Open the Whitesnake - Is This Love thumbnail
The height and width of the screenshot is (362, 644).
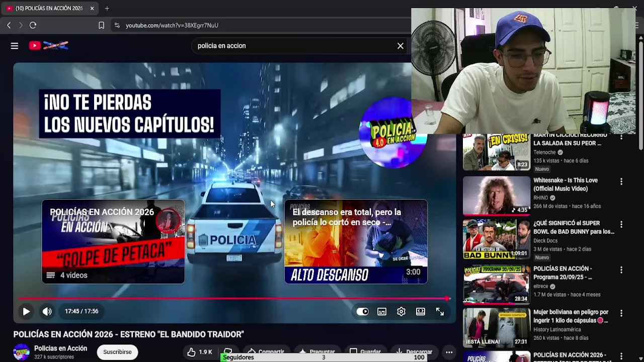pos(497,196)
